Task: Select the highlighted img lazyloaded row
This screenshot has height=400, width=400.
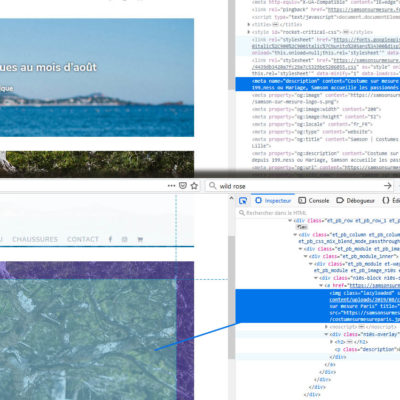Action: [x=318, y=306]
